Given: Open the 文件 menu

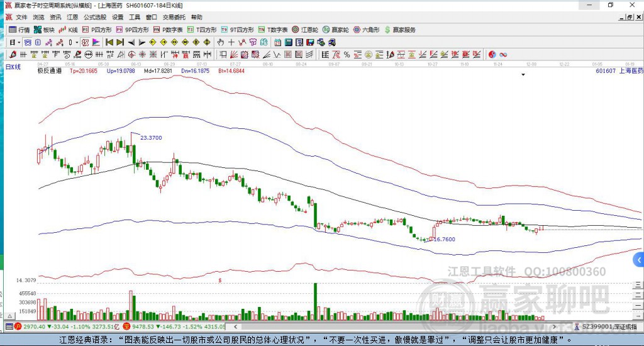Looking at the screenshot, I should click(x=21, y=17).
